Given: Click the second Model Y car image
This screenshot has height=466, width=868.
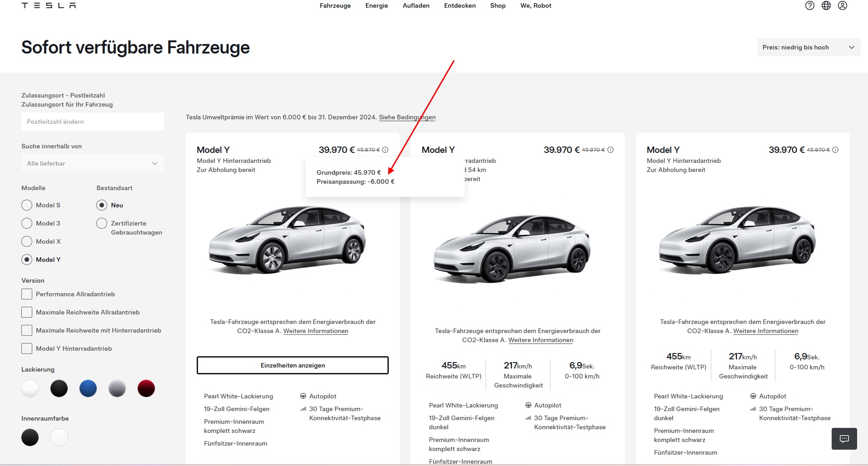Looking at the screenshot, I should pos(512,248).
